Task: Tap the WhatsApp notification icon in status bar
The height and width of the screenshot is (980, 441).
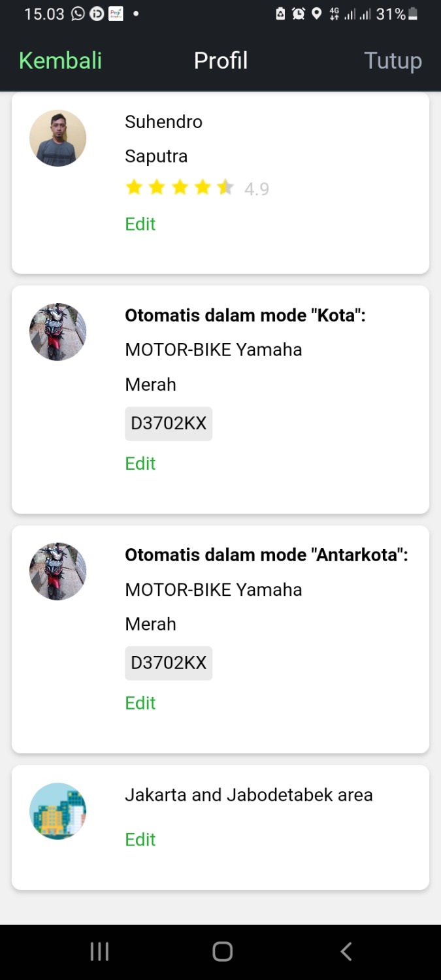Action: [x=78, y=14]
